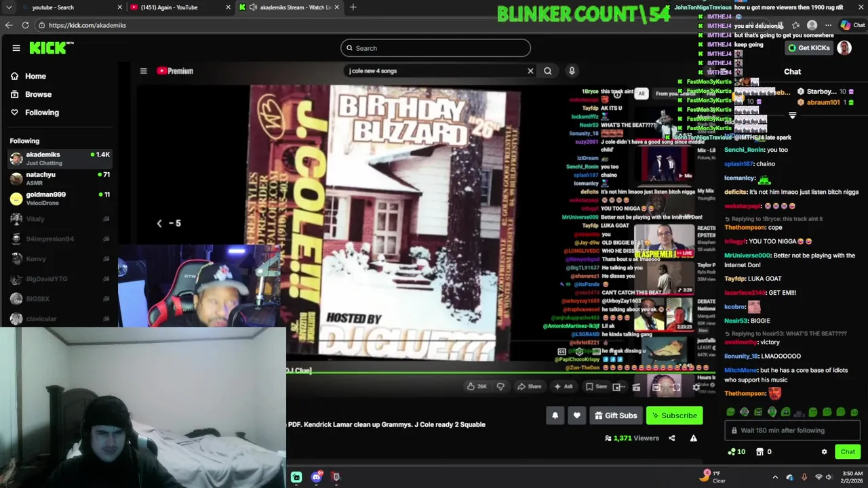
Task: Click the Gift Subs button
Action: [x=616, y=415]
